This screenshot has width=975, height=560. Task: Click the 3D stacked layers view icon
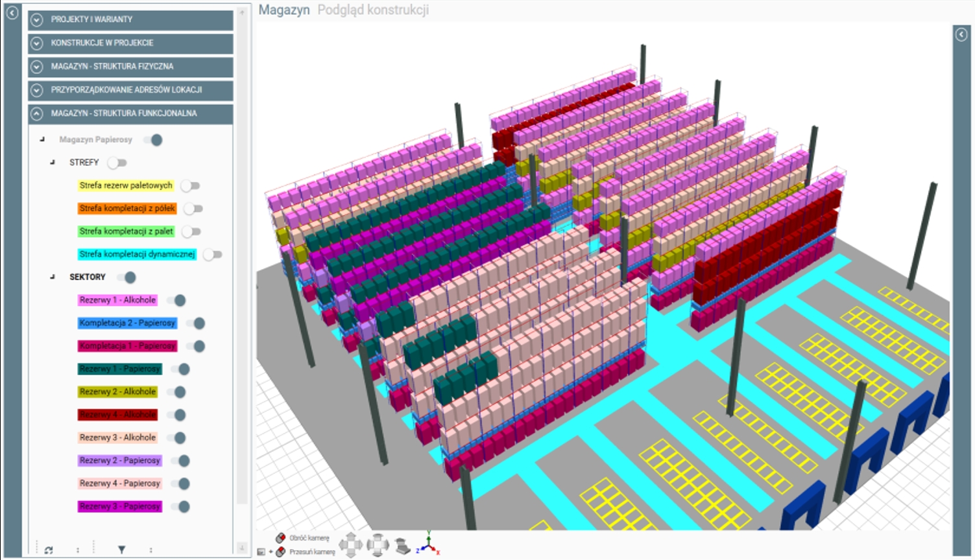pos(402,545)
